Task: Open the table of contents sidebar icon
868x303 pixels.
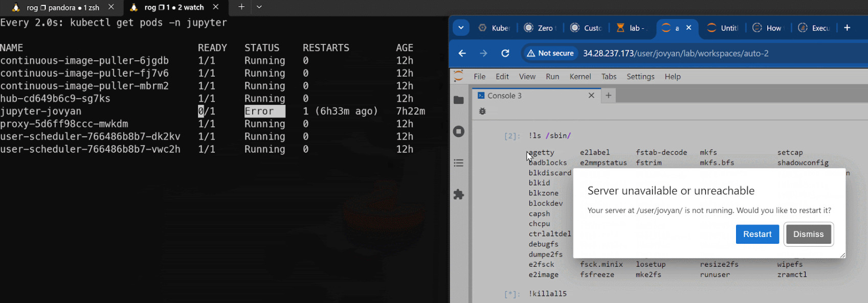Action: [459, 163]
